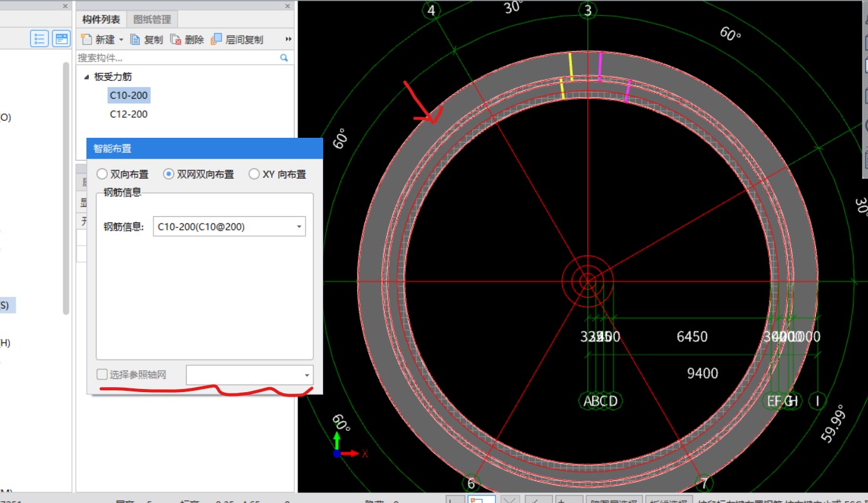868x503 pixels.
Task: Expand the toolbar overflow double-arrow
Action: [x=289, y=39]
